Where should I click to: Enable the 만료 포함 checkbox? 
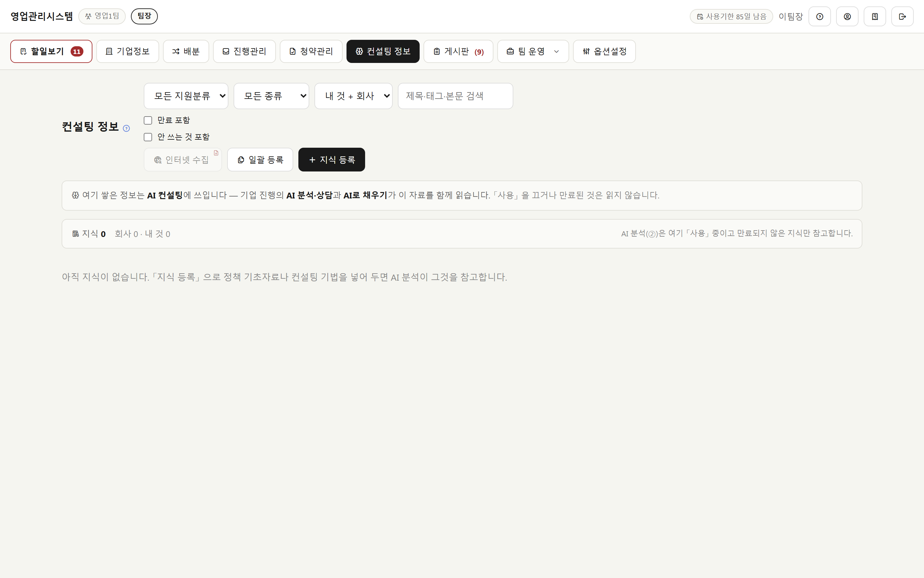pyautogui.click(x=148, y=120)
